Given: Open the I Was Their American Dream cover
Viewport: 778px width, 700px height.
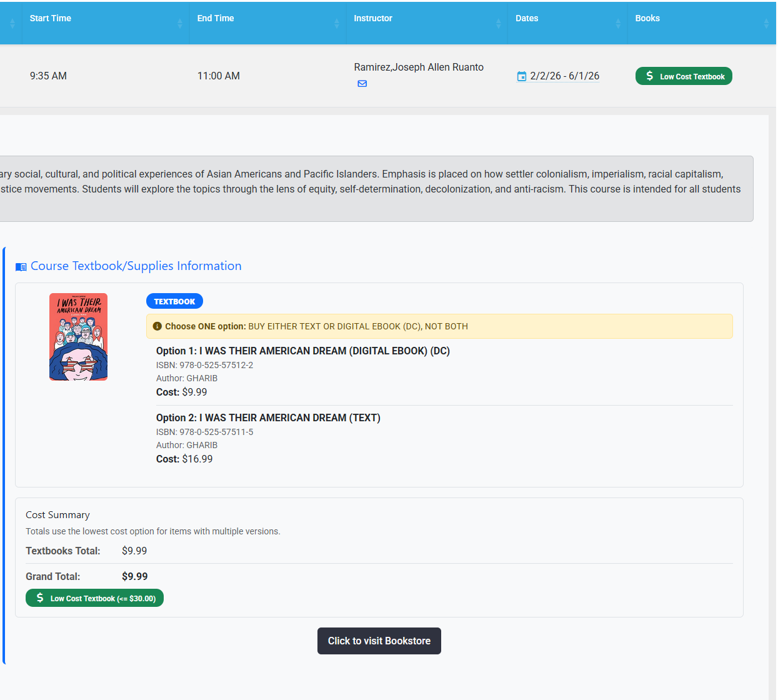Looking at the screenshot, I should pyautogui.click(x=78, y=337).
